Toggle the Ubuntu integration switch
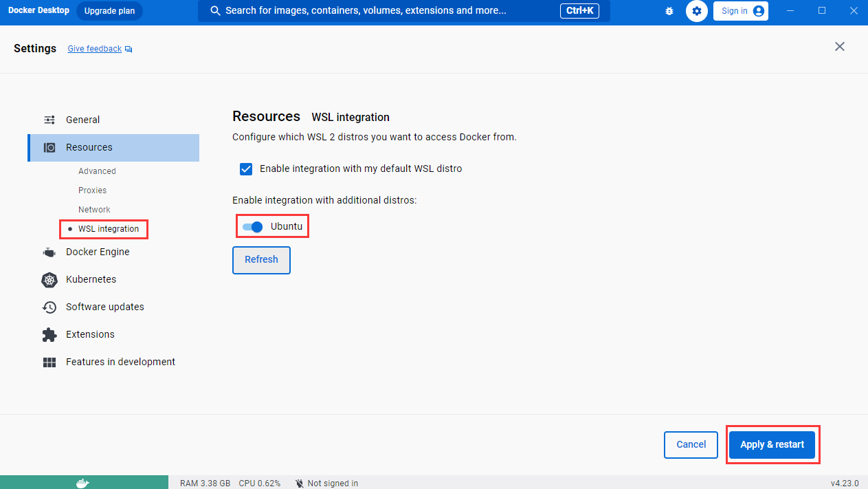 click(x=253, y=226)
